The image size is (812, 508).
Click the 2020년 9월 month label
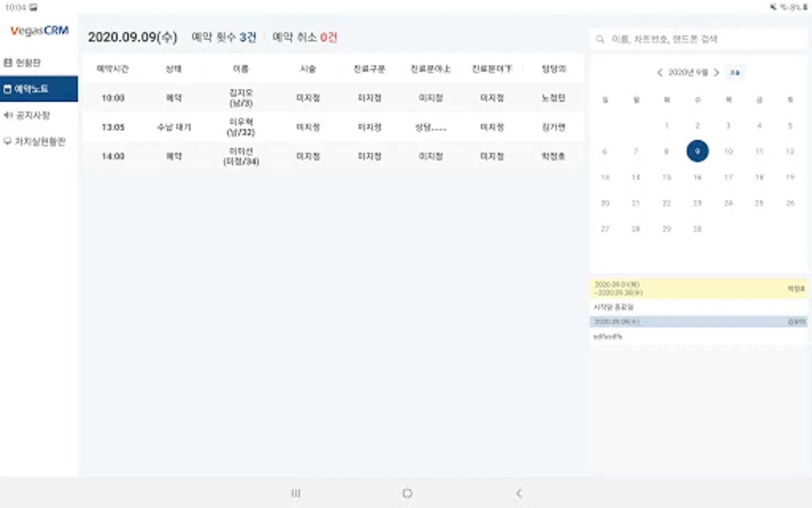688,72
